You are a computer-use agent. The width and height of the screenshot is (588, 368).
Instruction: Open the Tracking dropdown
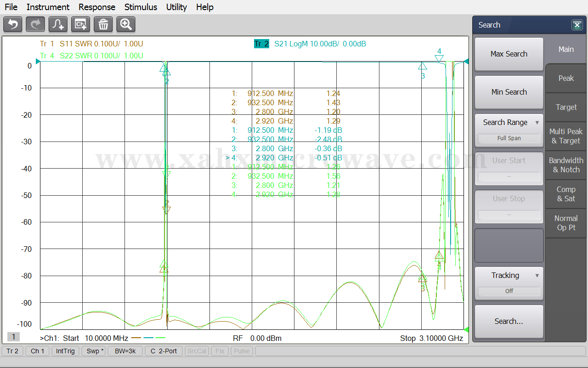point(509,276)
